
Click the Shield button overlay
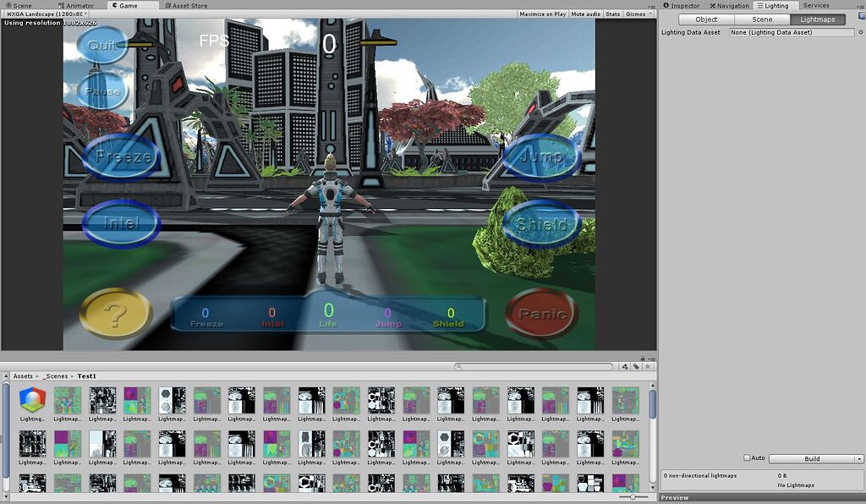click(x=542, y=224)
